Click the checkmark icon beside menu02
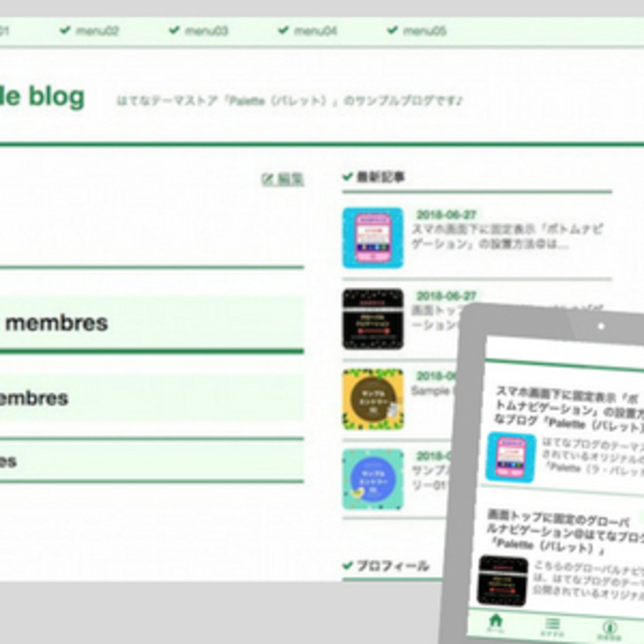The image size is (644, 644). (65, 30)
